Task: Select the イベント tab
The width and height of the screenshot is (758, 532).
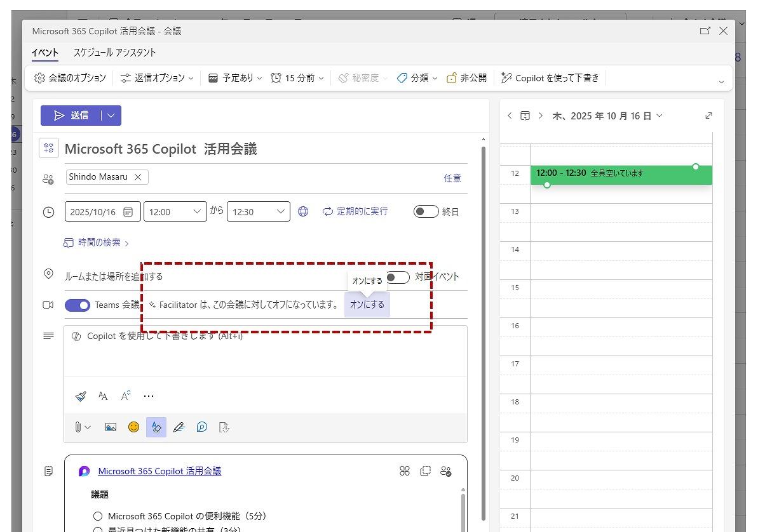Action: tap(45, 53)
